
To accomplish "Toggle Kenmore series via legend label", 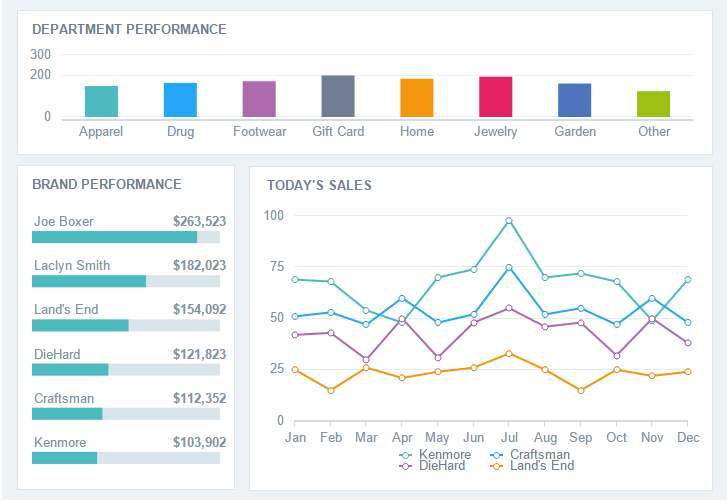I will click(445, 455).
